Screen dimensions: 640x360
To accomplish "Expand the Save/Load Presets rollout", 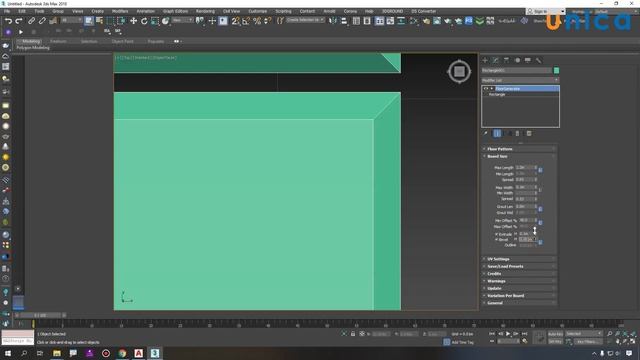I will click(x=519, y=266).
